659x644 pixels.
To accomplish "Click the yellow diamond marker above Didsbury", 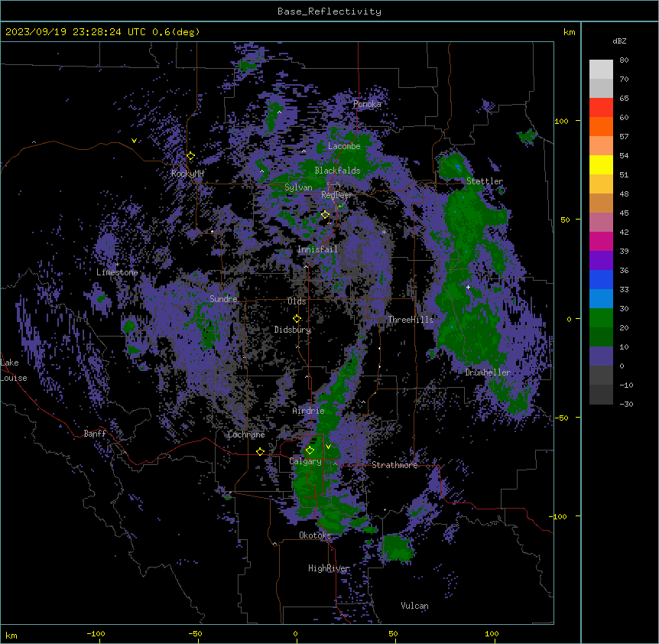I will point(297,319).
